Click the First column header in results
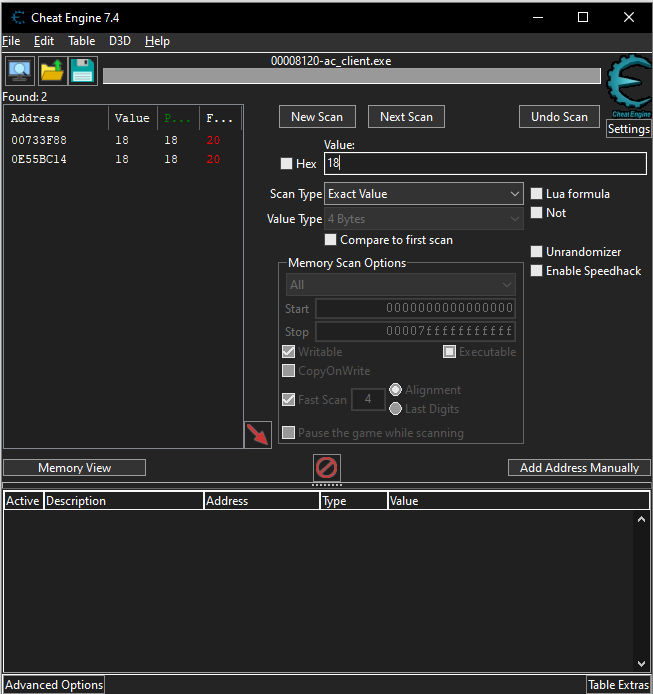653x694 pixels. coord(220,118)
